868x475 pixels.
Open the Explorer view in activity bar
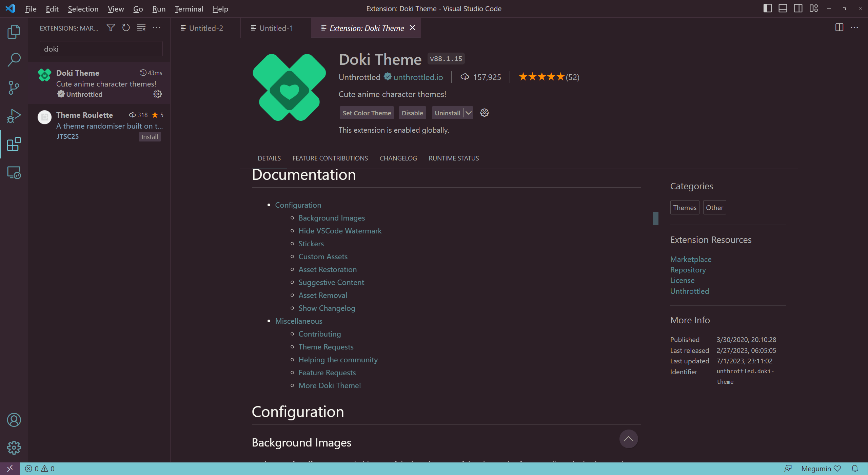(x=14, y=32)
